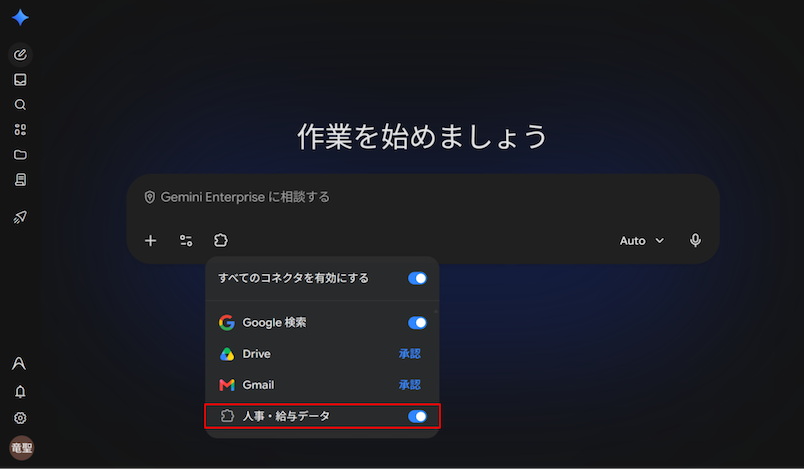
Task: Start a new chat with pencil icon
Action: tap(20, 54)
